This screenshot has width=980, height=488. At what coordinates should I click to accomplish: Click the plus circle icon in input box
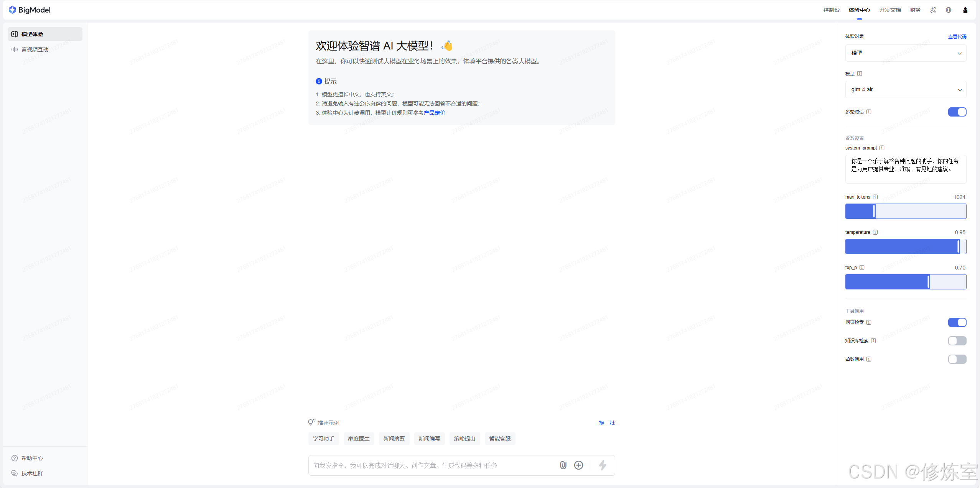click(578, 465)
